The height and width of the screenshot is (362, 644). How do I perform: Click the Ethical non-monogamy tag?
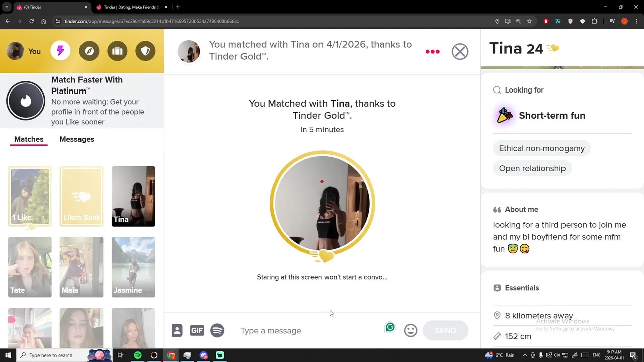[x=542, y=148]
